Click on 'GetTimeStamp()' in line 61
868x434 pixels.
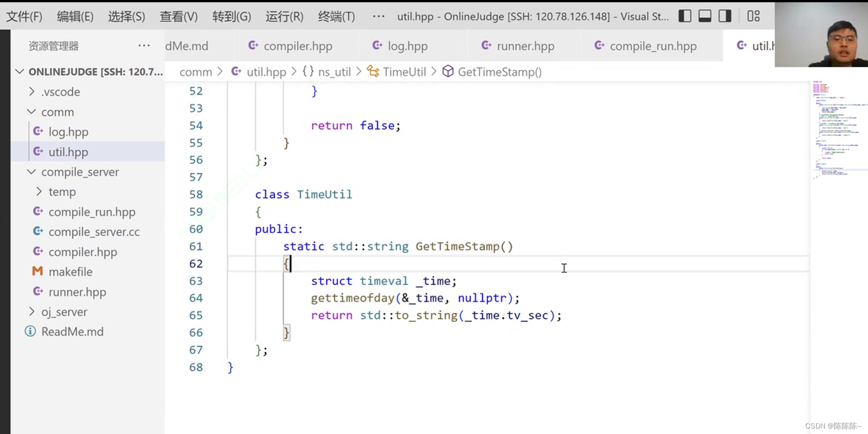pyautogui.click(x=464, y=246)
